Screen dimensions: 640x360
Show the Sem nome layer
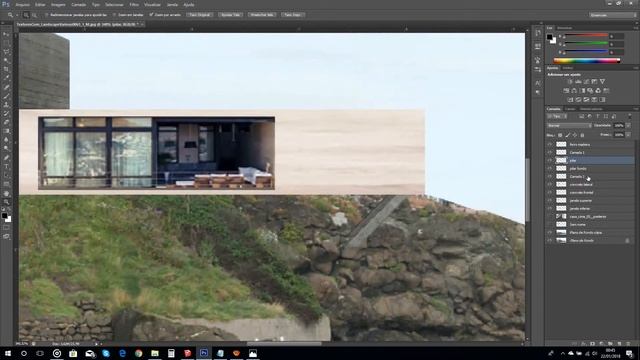[550, 224]
